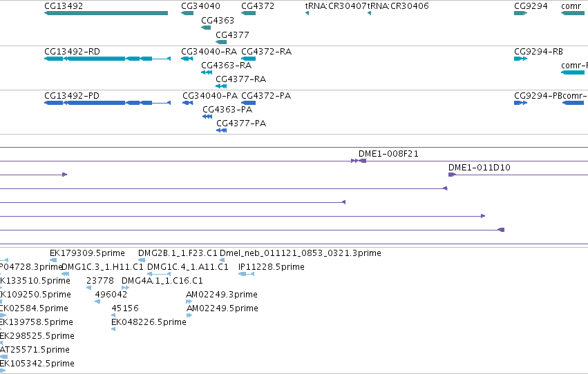This screenshot has height=374, width=588.
Task: Select transcript CG4377-RA
Action: [x=221, y=86]
